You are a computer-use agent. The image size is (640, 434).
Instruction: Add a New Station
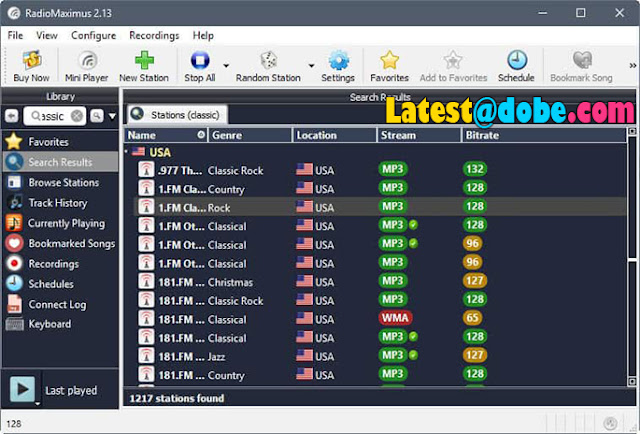tap(144, 66)
